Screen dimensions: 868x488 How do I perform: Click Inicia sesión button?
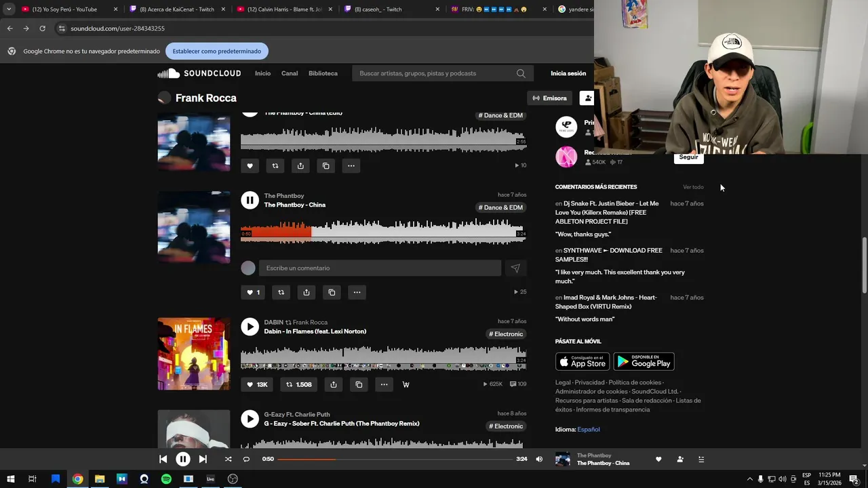(568, 73)
